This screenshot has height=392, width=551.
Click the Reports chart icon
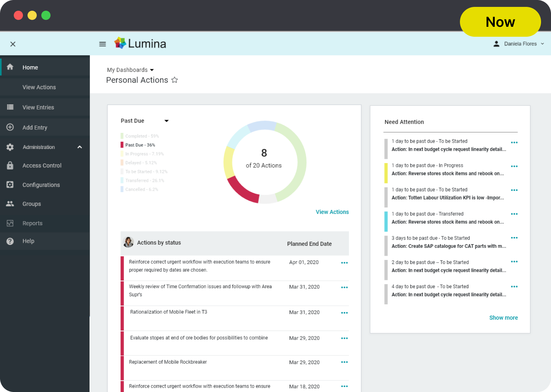pos(10,223)
